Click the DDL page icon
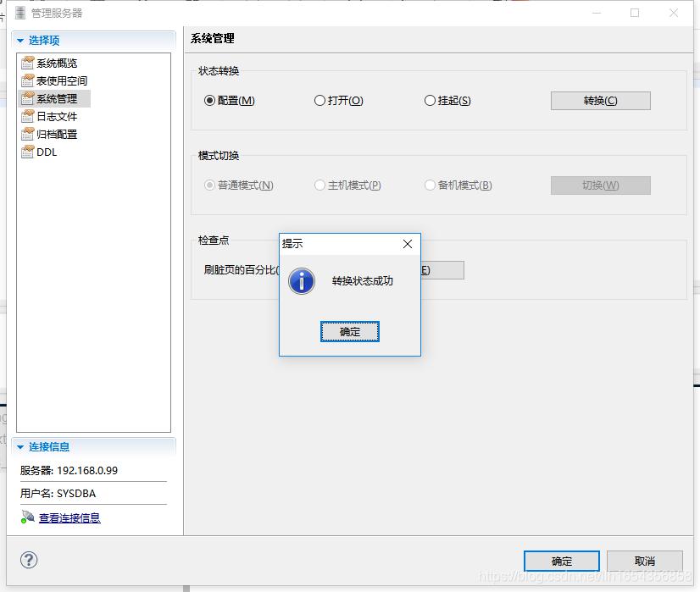 (28, 152)
